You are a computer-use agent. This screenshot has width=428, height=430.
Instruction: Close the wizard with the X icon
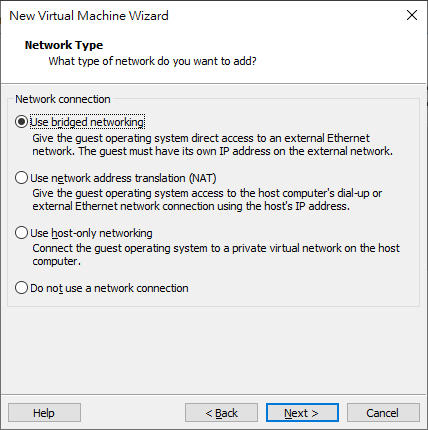click(x=412, y=15)
